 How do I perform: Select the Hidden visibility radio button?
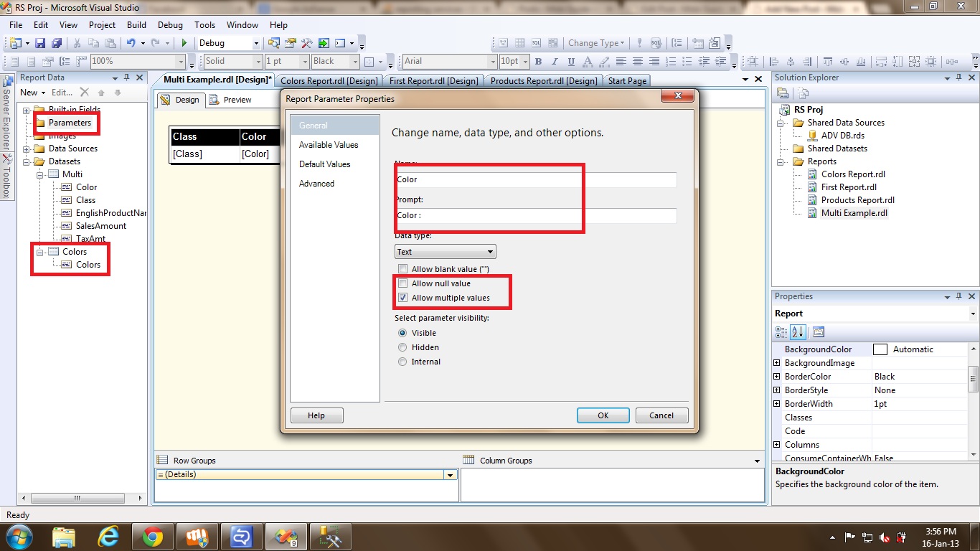[x=402, y=347]
